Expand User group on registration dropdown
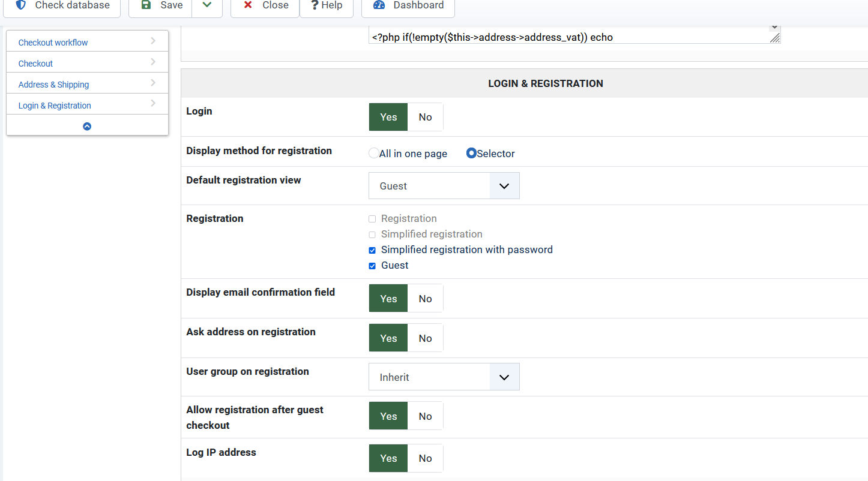 pos(444,377)
